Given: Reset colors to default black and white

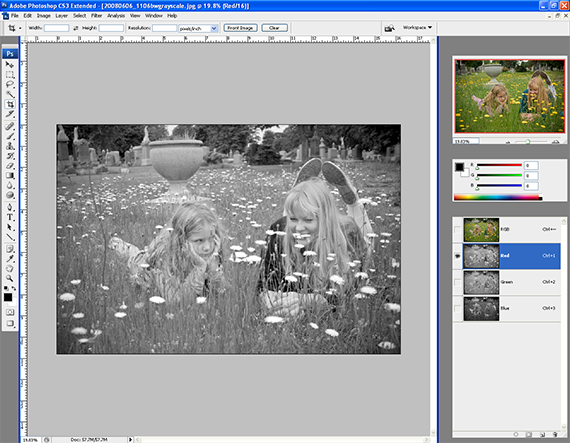Looking at the screenshot, I should pos(6,288).
